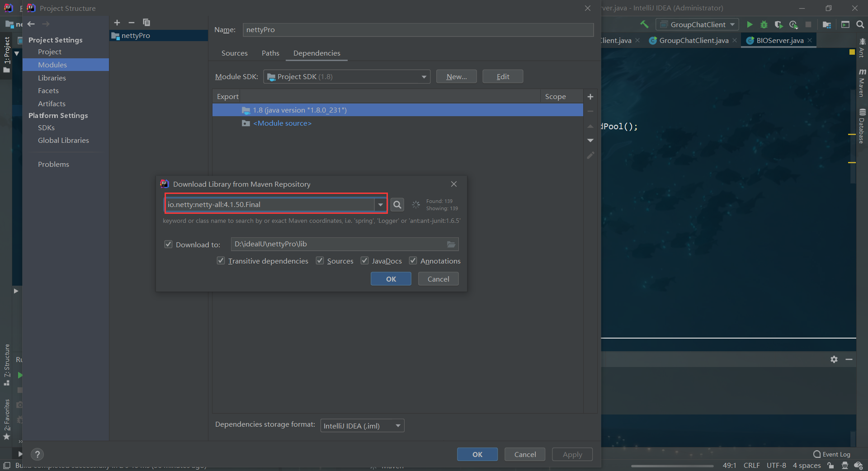Image resolution: width=868 pixels, height=471 pixels.
Task: Hide the run panel with the minimize dash
Action: pos(849,359)
